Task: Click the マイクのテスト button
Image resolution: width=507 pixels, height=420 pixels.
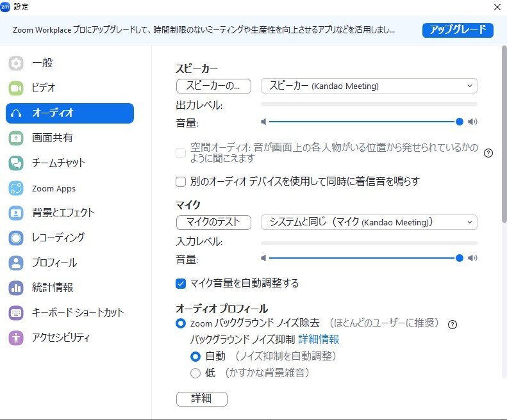Action: 213,223
